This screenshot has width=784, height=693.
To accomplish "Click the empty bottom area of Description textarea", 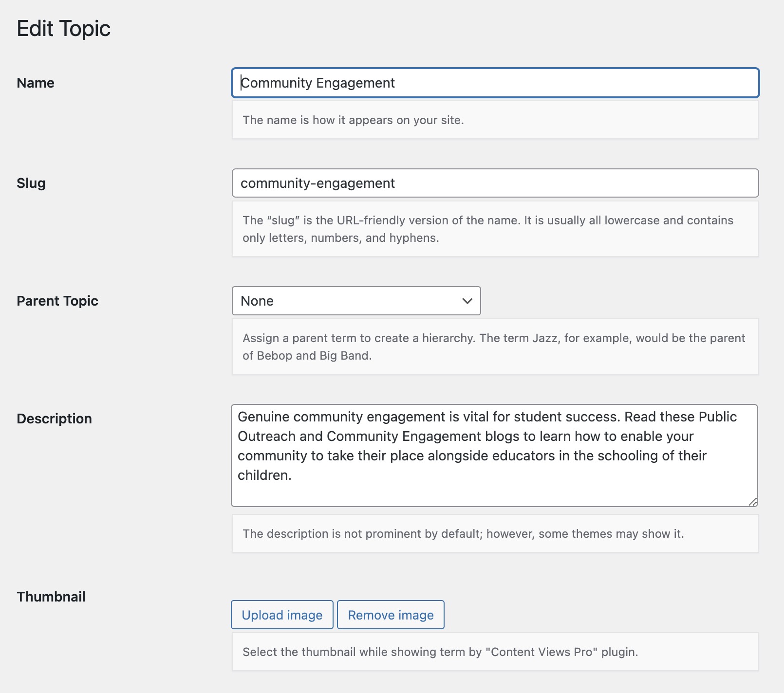I will (494, 493).
